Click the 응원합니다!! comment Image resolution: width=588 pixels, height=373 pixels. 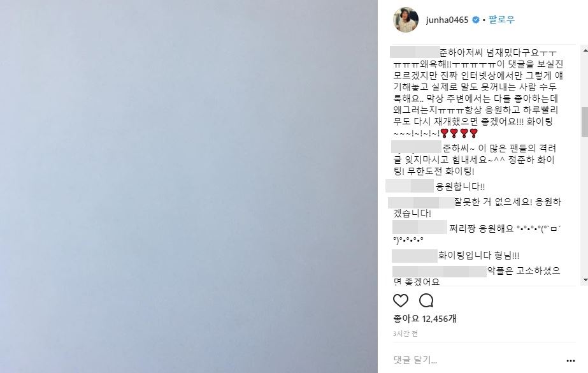point(460,186)
